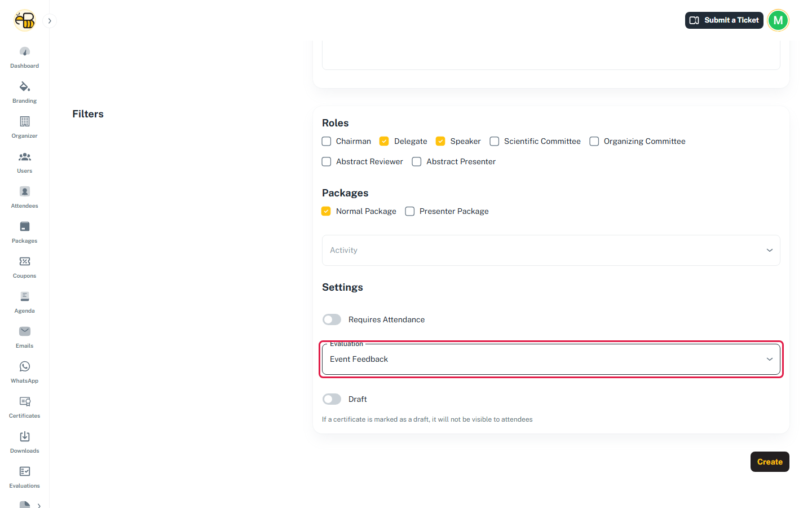Check the Chairman role

pyautogui.click(x=326, y=141)
